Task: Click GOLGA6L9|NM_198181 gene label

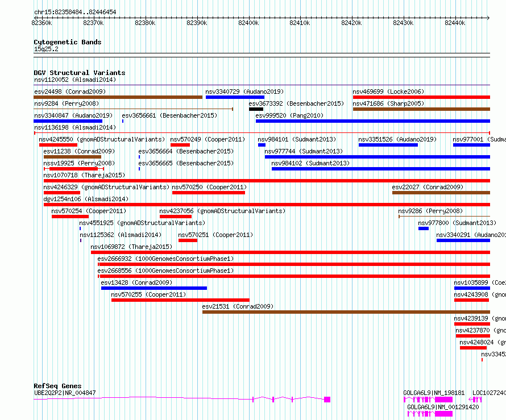Action: coord(434,393)
